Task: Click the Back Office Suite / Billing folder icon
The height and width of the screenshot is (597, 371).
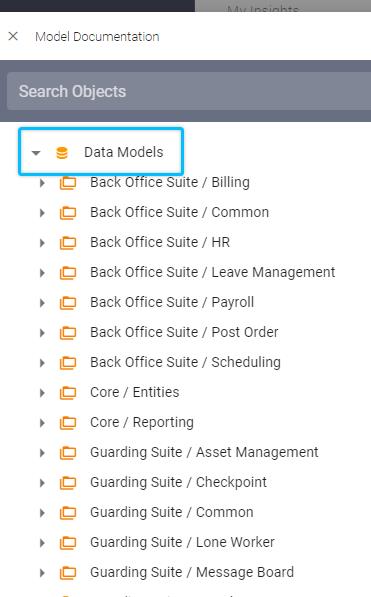Action: click(68, 183)
